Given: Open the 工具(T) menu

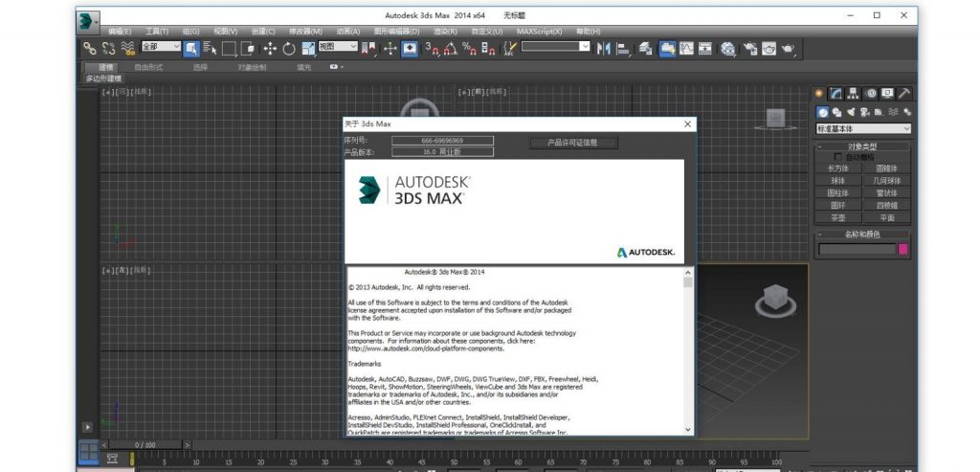Looking at the screenshot, I should tap(157, 32).
